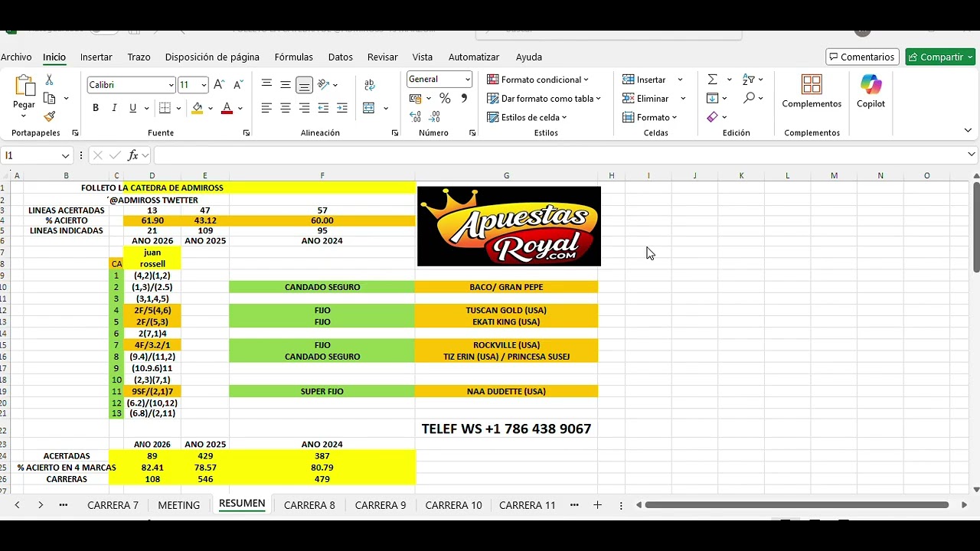This screenshot has height=551, width=980.
Task: Click the wrap text icon
Action: coord(370,84)
